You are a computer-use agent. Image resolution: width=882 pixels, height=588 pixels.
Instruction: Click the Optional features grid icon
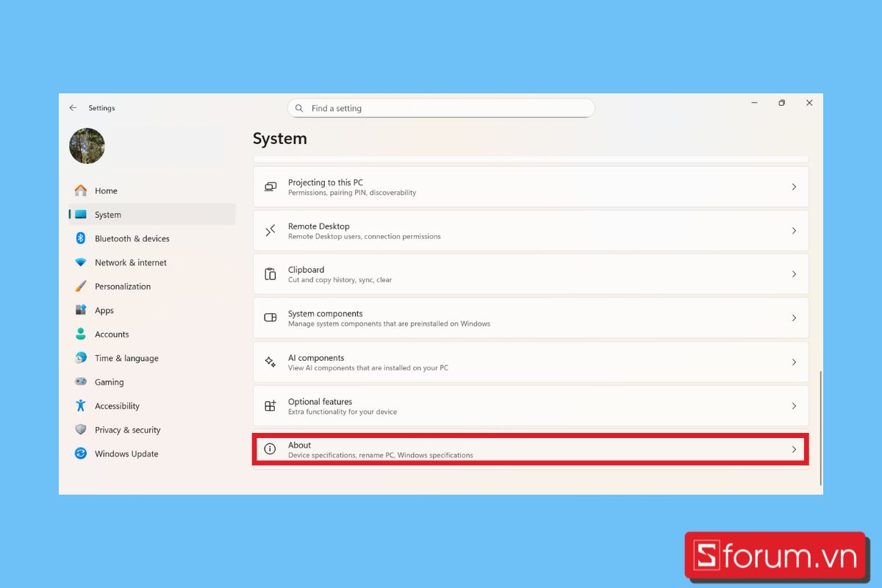coord(270,406)
